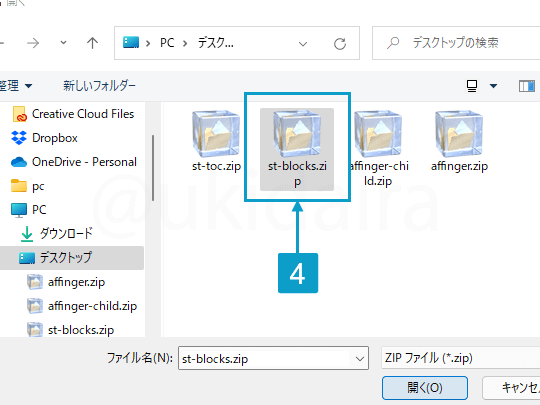The height and width of the screenshot is (405, 540).
Task: Click the st-toc.zip file name label
Action: click(x=216, y=166)
